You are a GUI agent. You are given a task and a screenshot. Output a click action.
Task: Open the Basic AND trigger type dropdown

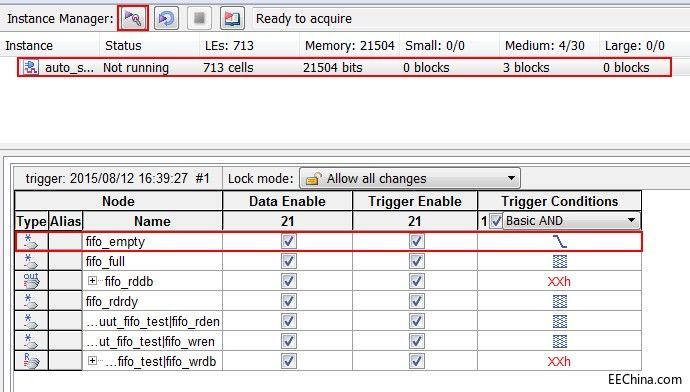(572, 220)
